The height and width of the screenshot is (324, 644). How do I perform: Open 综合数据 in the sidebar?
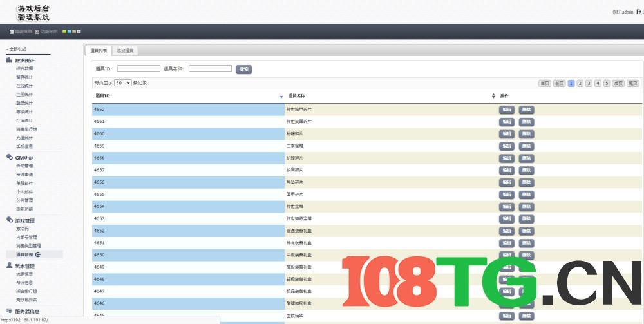24,68
